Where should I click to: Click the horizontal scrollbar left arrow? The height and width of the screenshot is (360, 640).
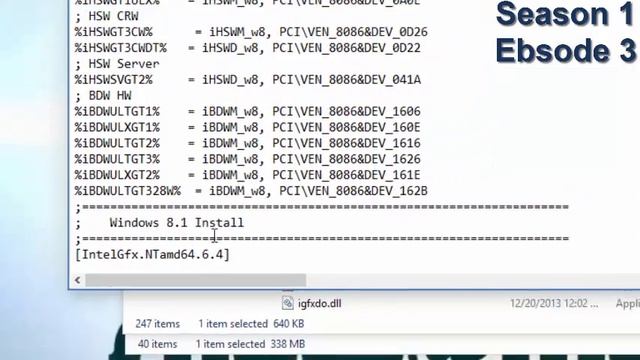tap(78, 280)
